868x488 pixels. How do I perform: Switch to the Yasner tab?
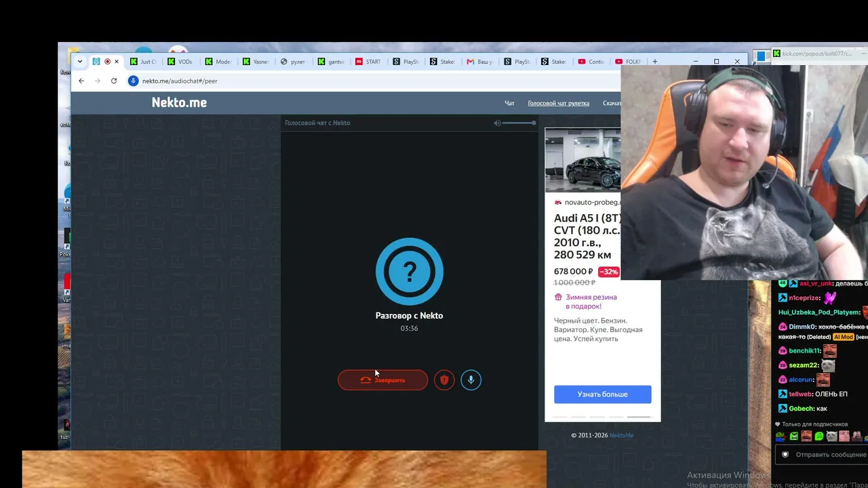point(256,62)
